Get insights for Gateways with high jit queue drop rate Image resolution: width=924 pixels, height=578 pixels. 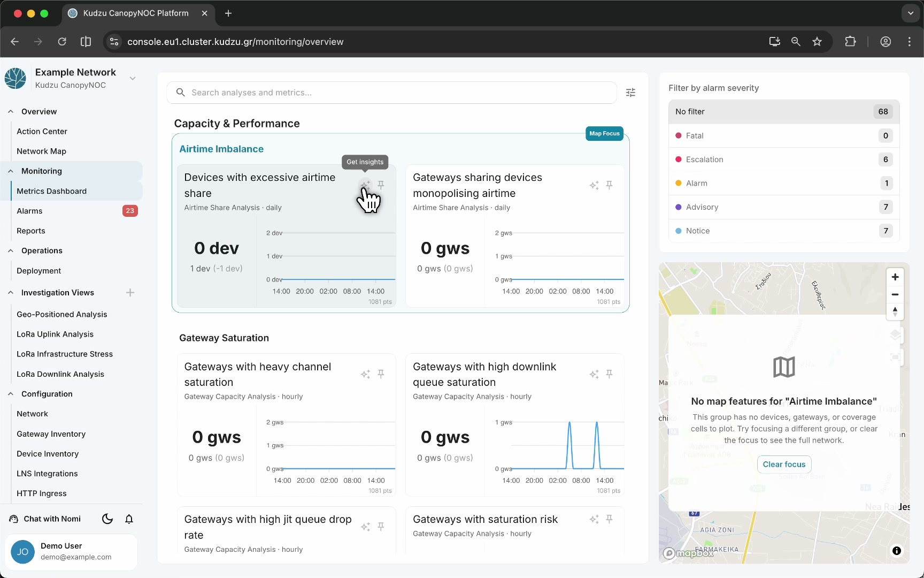[365, 527]
